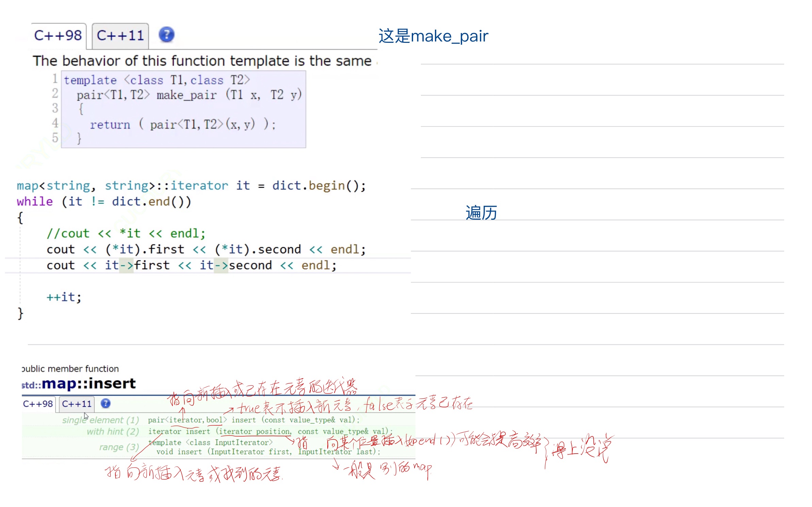812x507 pixels.
Task: Click the commented '//cout << *it' line
Action: 126,233
